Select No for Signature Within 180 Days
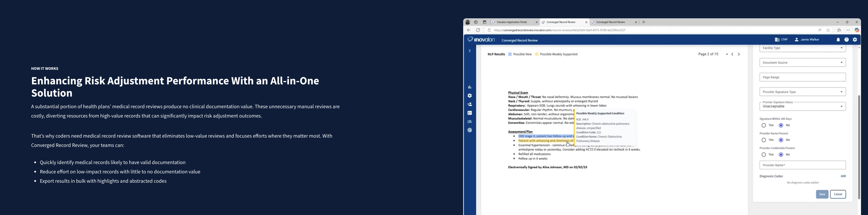Image resolution: width=868 pixels, height=215 pixels. (781, 126)
